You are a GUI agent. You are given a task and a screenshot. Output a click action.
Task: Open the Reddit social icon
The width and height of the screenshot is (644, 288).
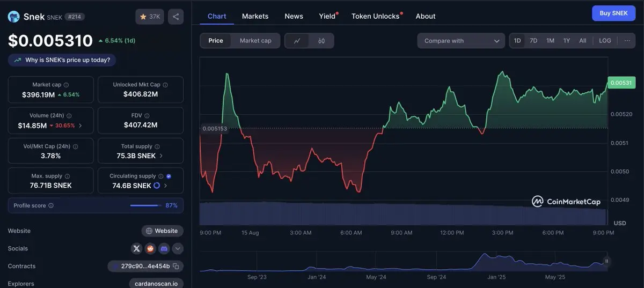pyautogui.click(x=150, y=248)
